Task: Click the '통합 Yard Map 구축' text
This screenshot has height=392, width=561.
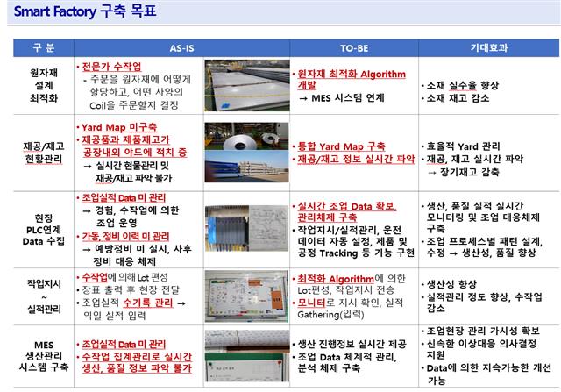Action: (x=342, y=146)
